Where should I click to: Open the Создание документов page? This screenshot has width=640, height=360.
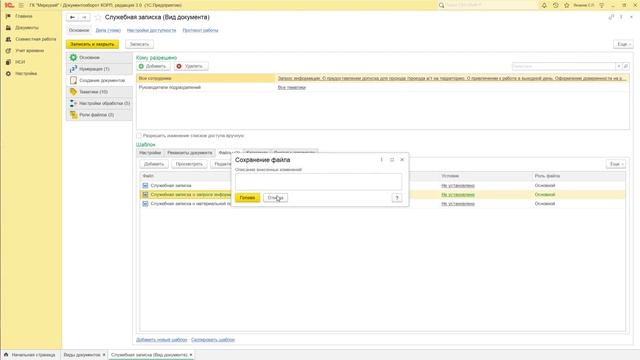click(99, 80)
